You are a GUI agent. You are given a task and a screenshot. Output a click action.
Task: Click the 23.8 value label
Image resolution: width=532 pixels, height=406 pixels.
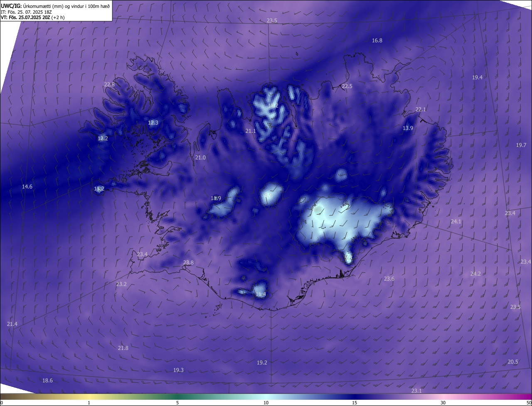click(x=188, y=262)
